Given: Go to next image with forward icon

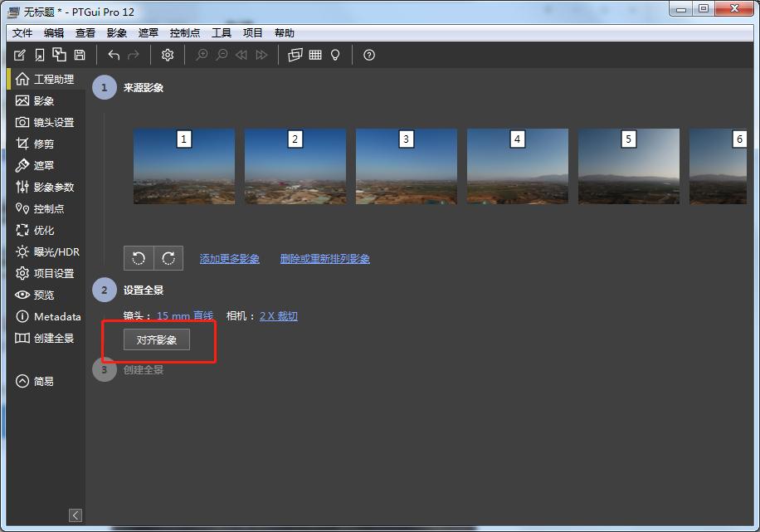Looking at the screenshot, I should (261, 55).
